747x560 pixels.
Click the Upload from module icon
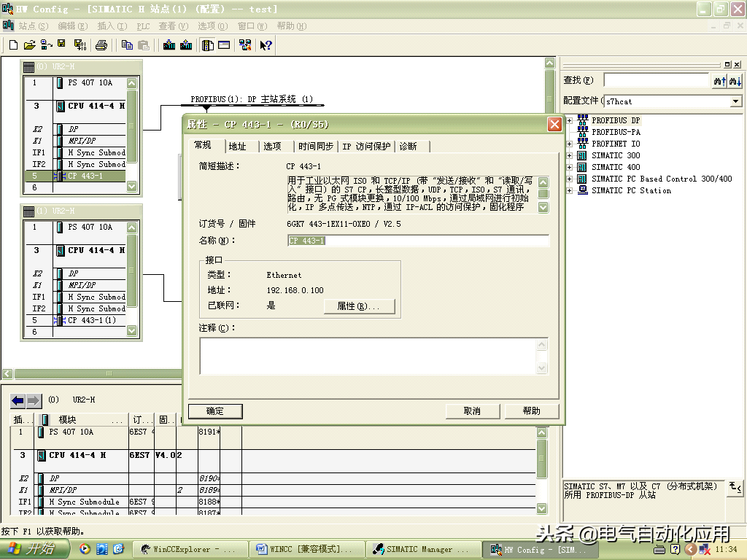click(186, 45)
